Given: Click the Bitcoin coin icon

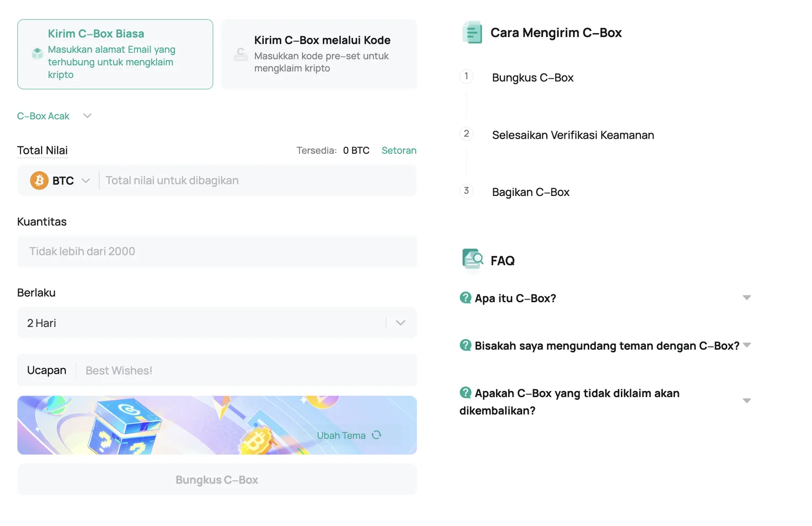Looking at the screenshot, I should (39, 180).
